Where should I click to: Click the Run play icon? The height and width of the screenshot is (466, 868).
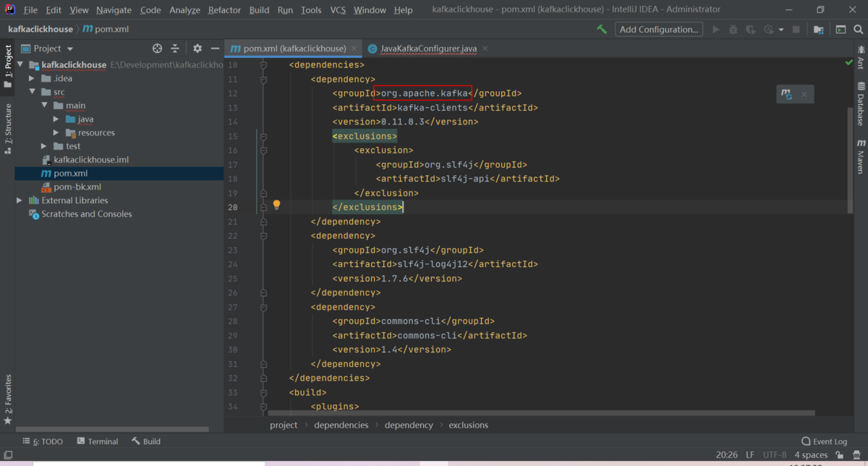pos(716,30)
